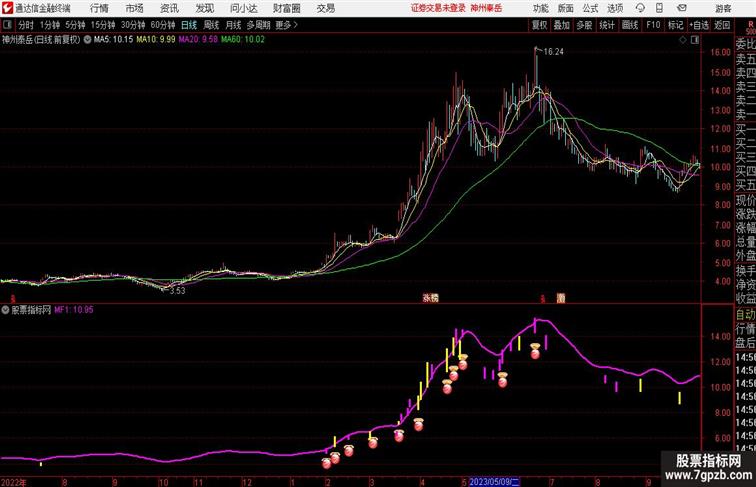Click the 标记 toolbar button
Viewport: 756px width, 487px height.
675,25
